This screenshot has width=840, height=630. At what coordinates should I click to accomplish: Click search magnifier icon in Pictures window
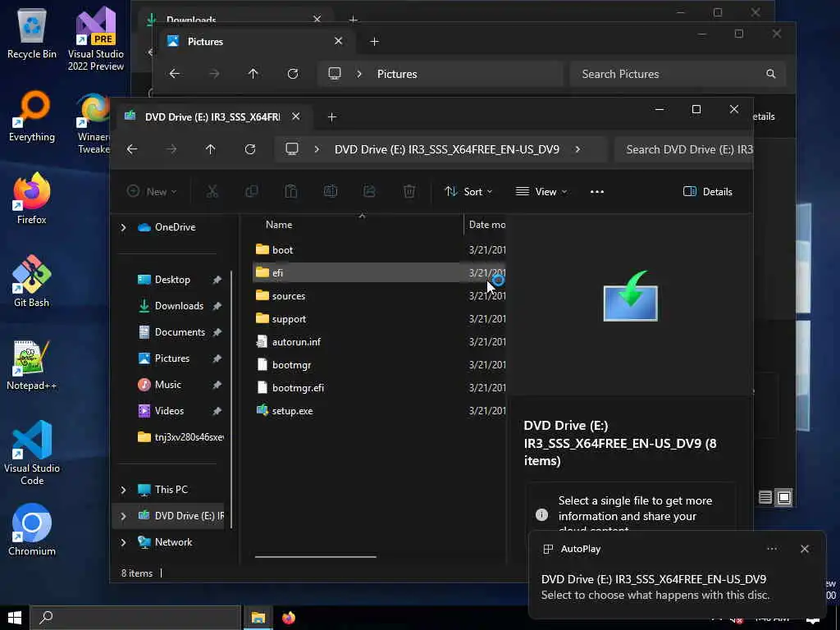click(771, 74)
